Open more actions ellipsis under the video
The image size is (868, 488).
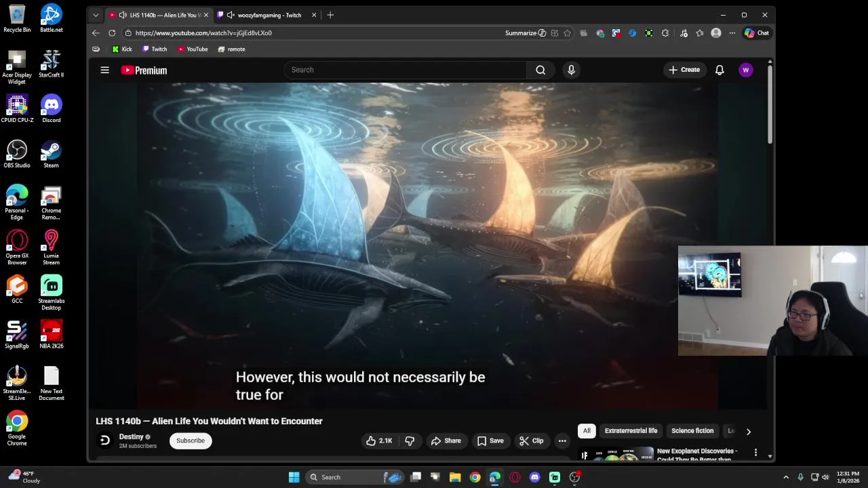point(562,441)
